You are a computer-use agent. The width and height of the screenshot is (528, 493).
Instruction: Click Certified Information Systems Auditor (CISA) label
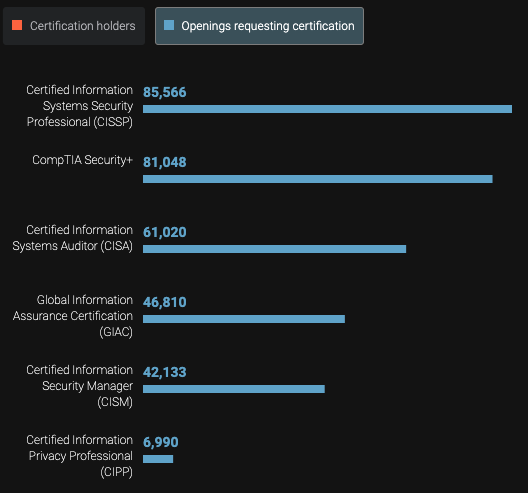point(72,238)
